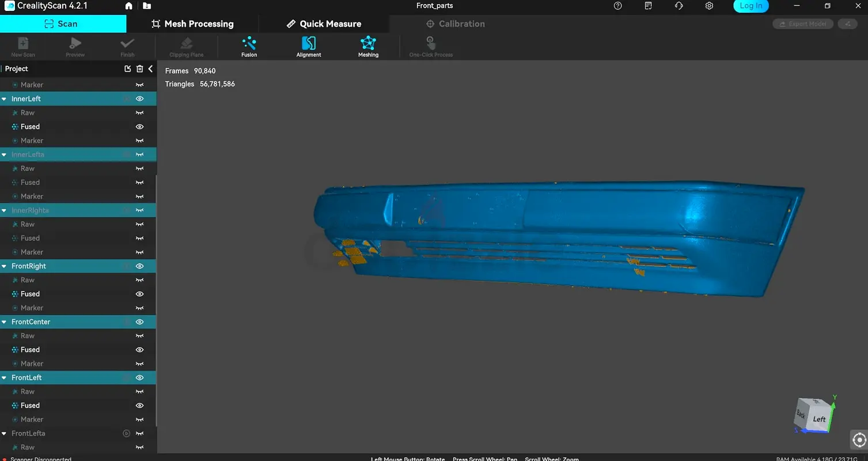Collapse the FrontRight group
868x461 pixels.
click(x=4, y=266)
